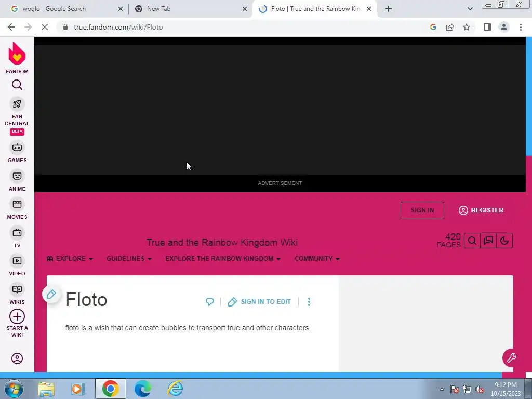532x399 pixels.
Task: Share this page from address bar
Action: pos(450,27)
